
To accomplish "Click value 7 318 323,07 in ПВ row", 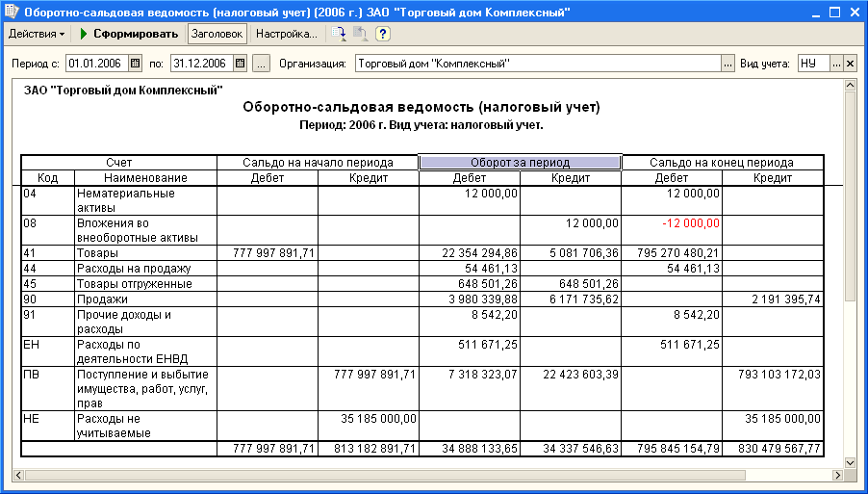I will pos(482,374).
